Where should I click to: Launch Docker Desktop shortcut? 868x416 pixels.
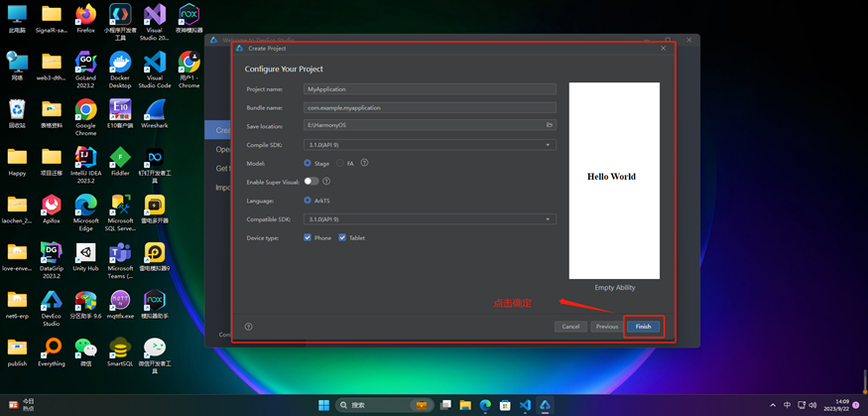[x=120, y=69]
